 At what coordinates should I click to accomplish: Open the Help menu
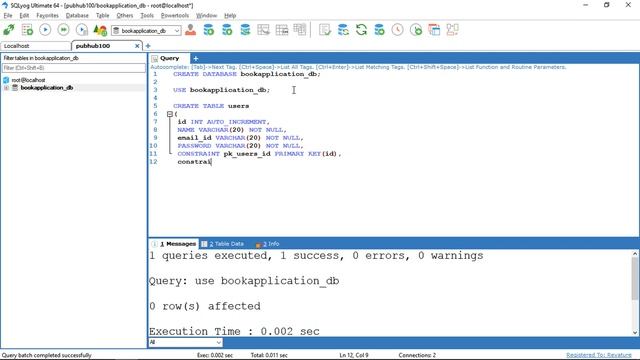tap(230, 16)
